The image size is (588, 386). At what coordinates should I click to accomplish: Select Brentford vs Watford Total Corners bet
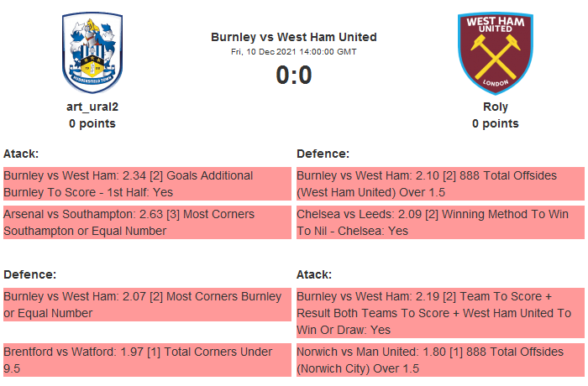[146, 359]
